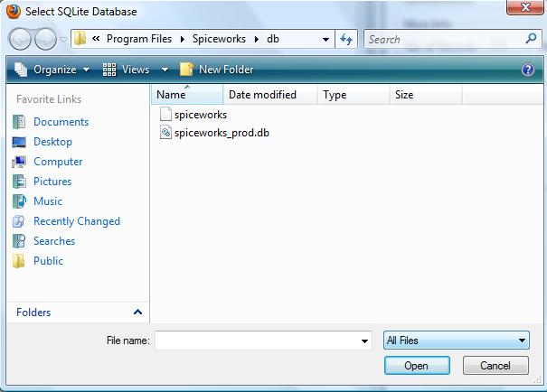This screenshot has height=392, width=547.
Task: Click the Help question mark icon
Action: point(528,70)
